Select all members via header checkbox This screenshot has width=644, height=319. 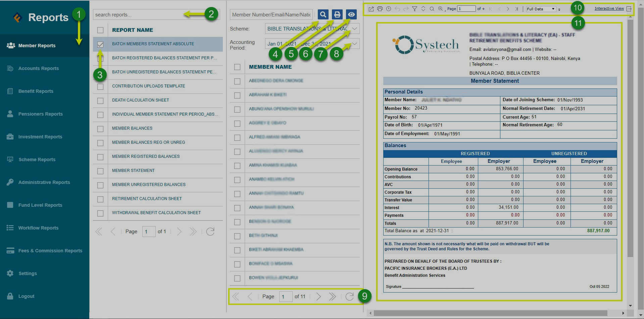click(x=237, y=67)
